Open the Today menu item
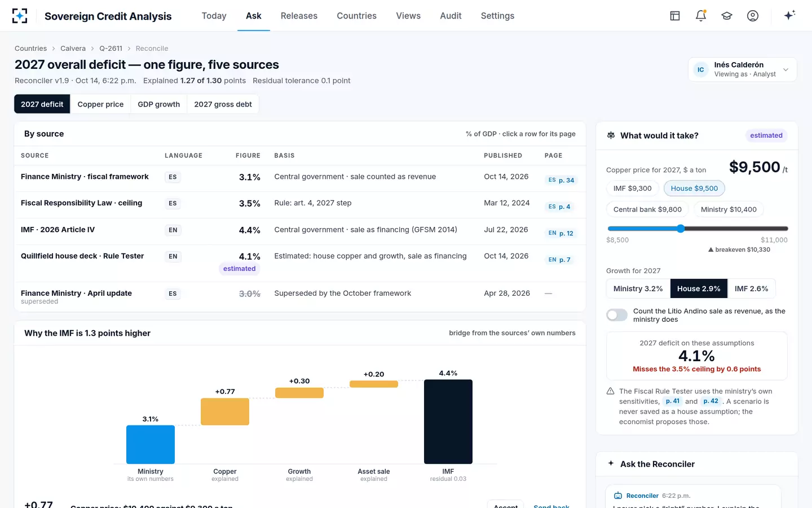This screenshot has height=508, width=812. (x=214, y=16)
